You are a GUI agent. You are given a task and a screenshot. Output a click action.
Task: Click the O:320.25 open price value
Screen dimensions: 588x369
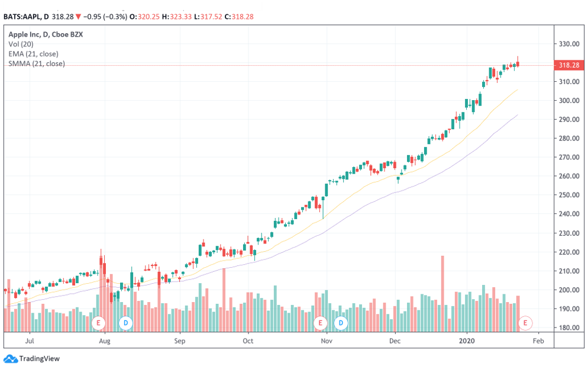point(146,17)
